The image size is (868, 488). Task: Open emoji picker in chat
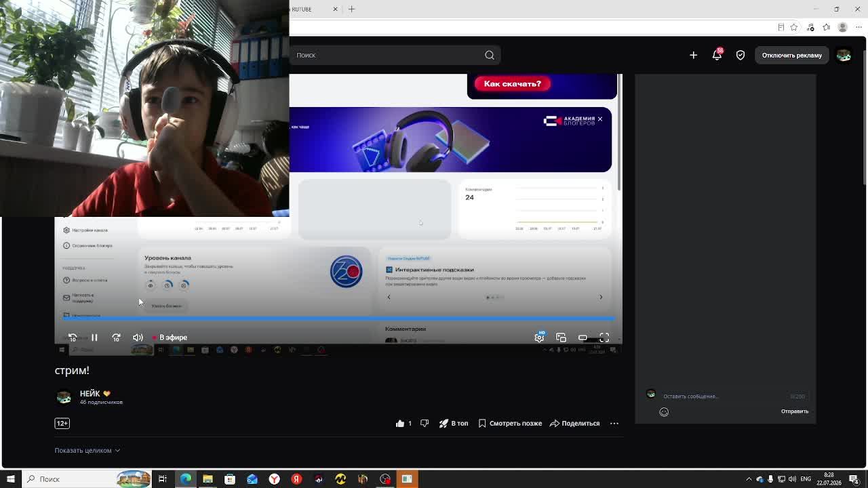[664, 411]
